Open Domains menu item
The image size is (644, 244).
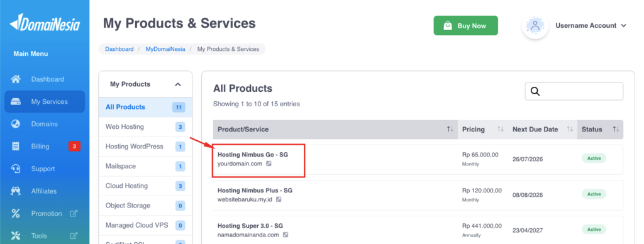coord(45,124)
